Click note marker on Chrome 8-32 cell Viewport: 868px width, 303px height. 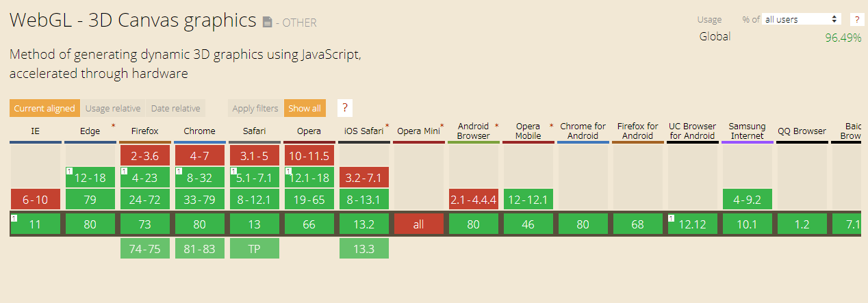pyautogui.click(x=179, y=170)
